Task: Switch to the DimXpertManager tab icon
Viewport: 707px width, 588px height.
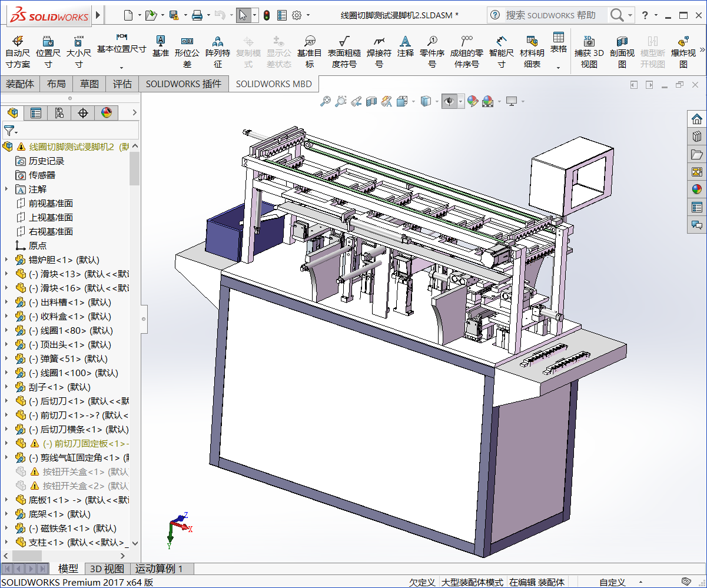Action: (83, 113)
